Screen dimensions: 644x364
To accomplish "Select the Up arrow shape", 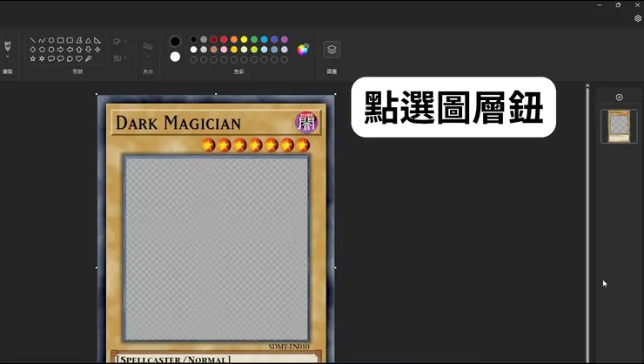I will pyautogui.click(x=79, y=50).
